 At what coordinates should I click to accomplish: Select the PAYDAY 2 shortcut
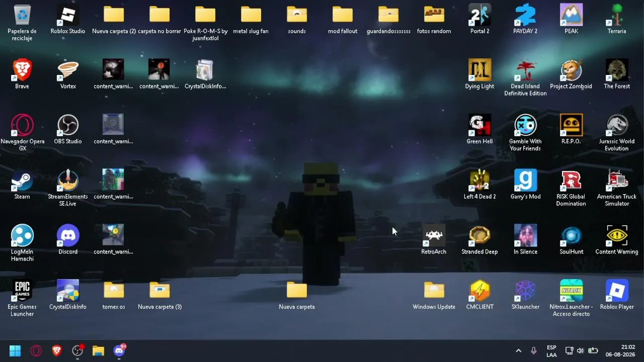click(x=525, y=19)
